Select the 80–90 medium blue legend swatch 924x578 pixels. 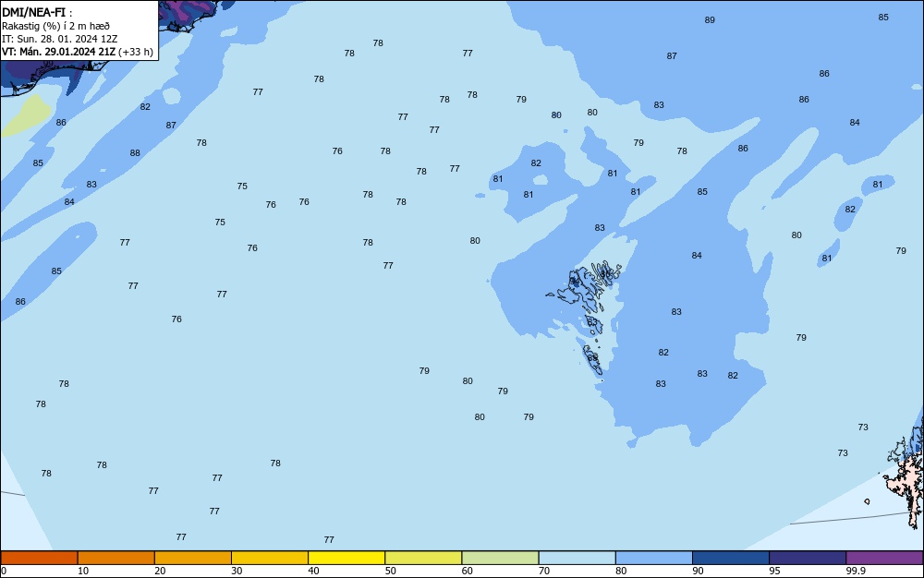point(654,558)
